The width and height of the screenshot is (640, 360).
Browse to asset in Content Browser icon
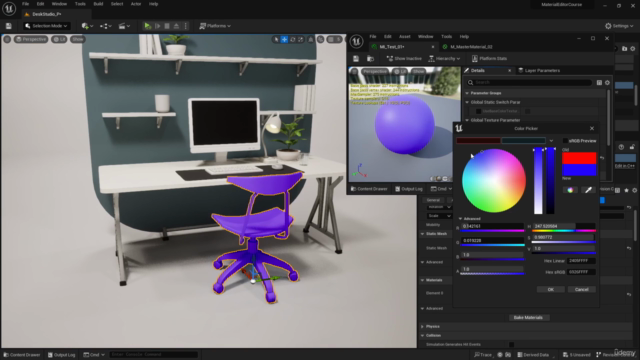coord(370,59)
